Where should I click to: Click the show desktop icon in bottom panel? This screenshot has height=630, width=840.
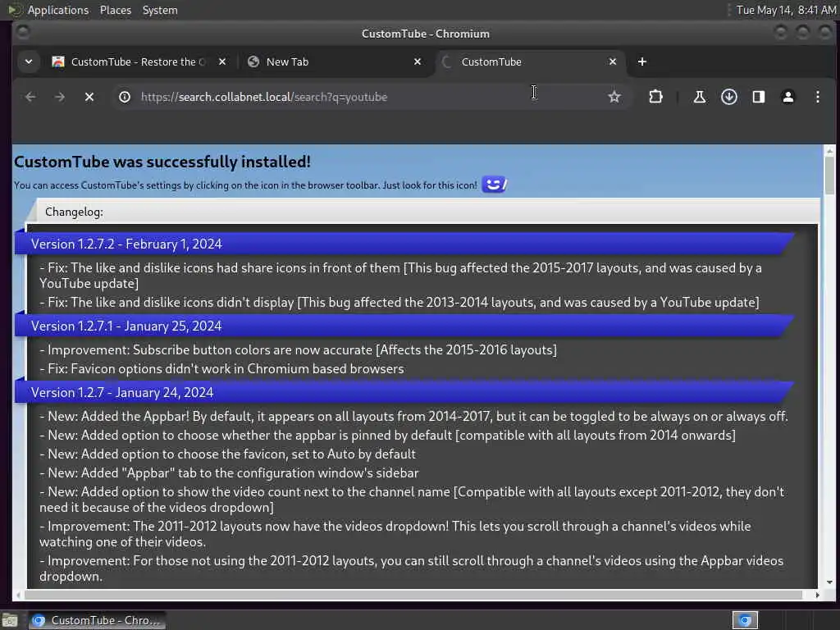[10, 621]
